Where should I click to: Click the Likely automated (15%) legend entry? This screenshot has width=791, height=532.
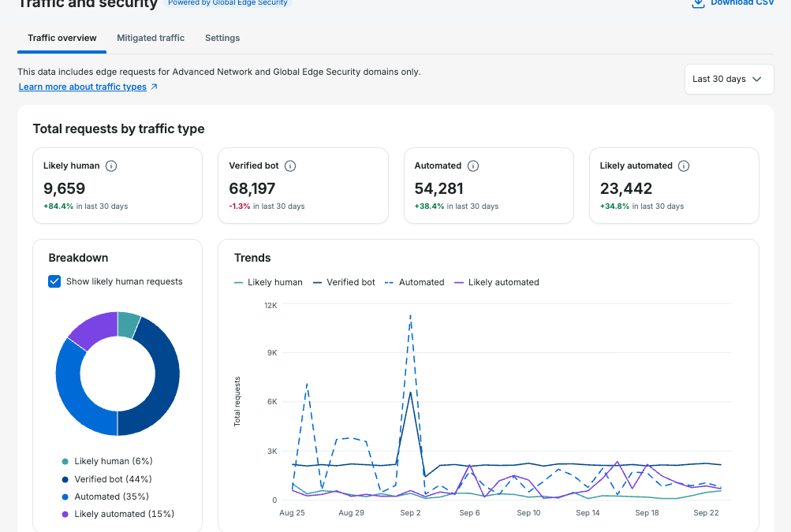(118, 515)
